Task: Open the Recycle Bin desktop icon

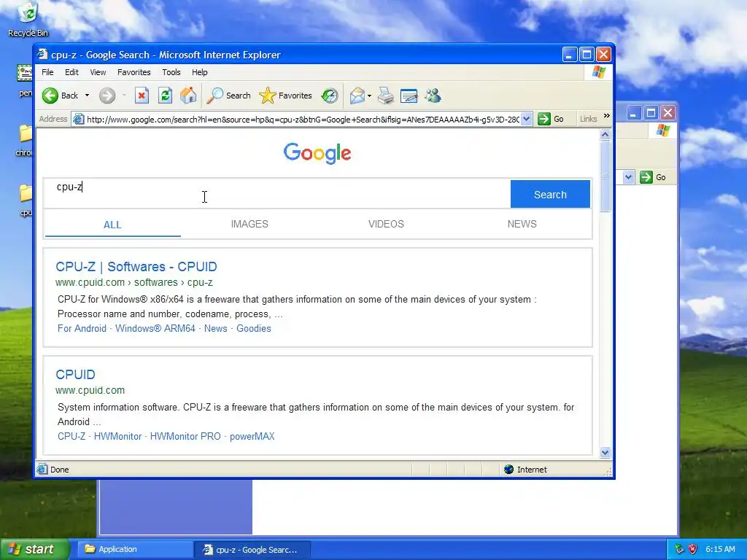Action: point(28,19)
